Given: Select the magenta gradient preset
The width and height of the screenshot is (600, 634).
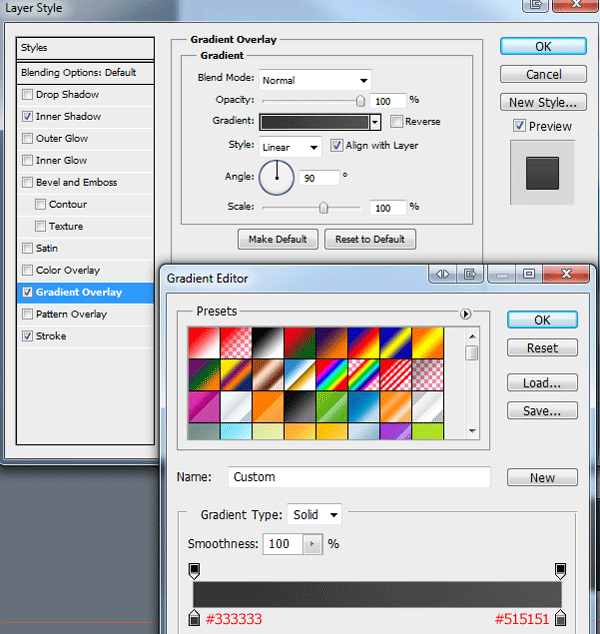Looking at the screenshot, I should [204, 407].
